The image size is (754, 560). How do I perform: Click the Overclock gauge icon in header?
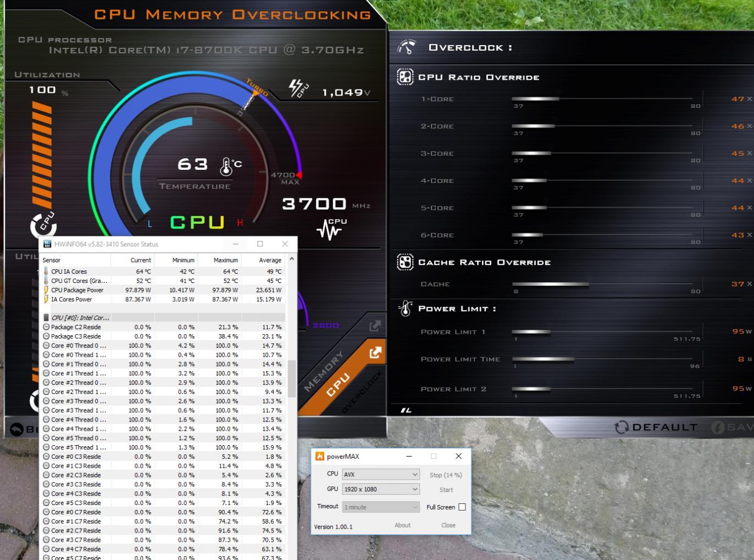pos(407,47)
